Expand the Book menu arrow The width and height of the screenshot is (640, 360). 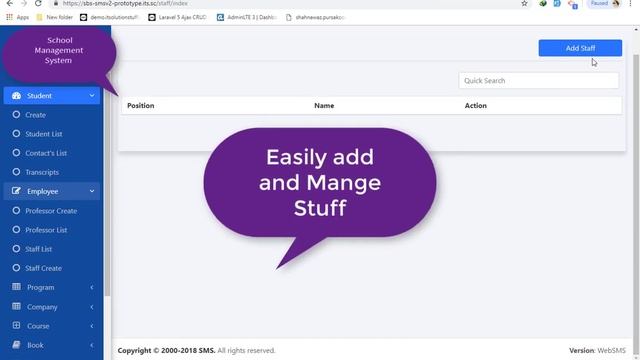click(92, 345)
